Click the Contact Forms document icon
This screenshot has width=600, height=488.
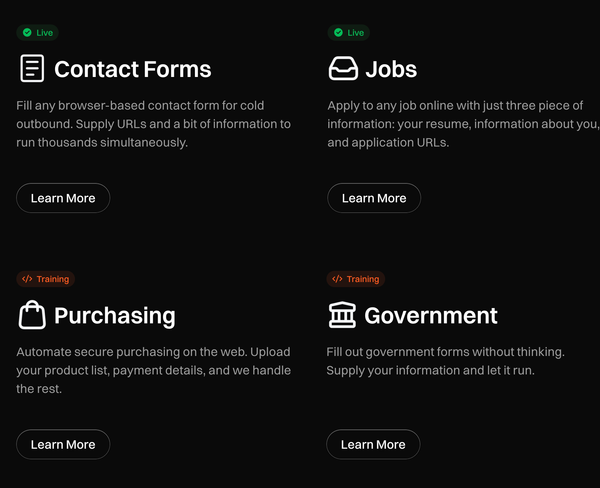click(x=32, y=68)
